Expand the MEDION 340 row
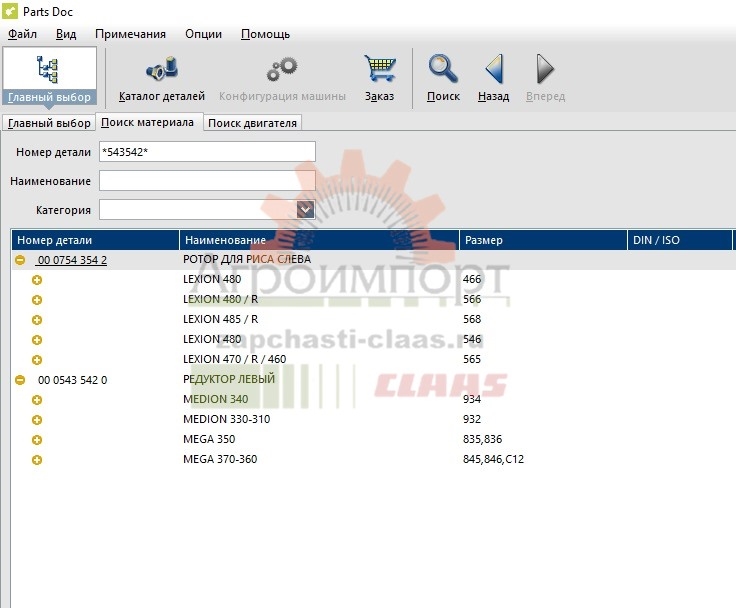Screen dimensions: 736x608 click(37, 400)
